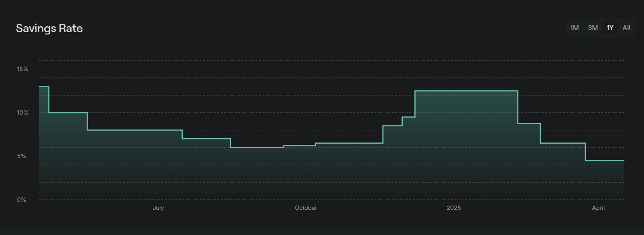This screenshot has width=644, height=235.
Task: Switch chart to 3M range
Action: 593,28
